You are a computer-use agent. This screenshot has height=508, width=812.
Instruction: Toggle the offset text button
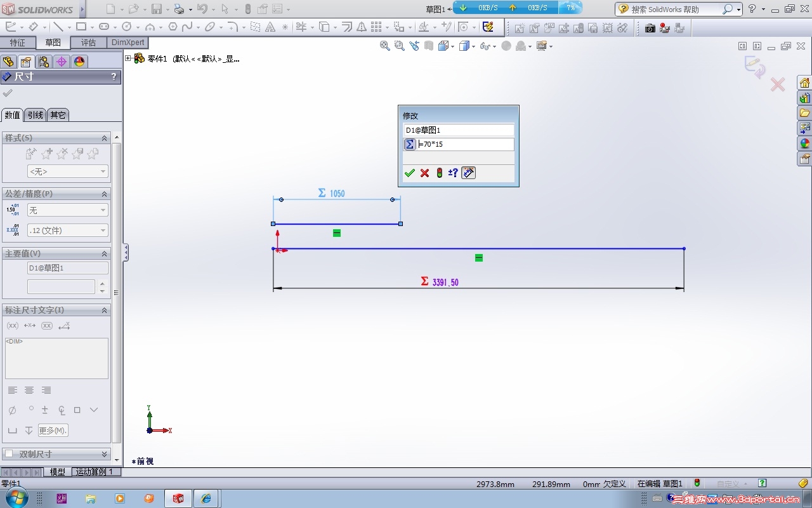click(64, 326)
